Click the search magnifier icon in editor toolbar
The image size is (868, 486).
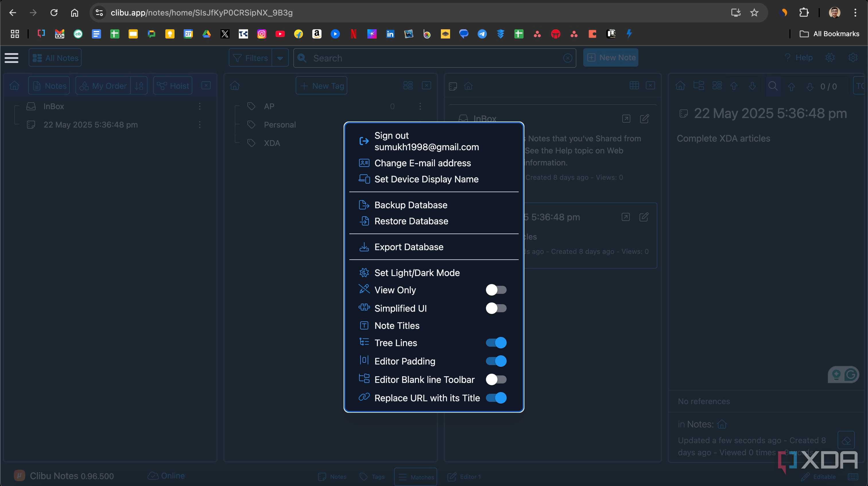pos(773,86)
